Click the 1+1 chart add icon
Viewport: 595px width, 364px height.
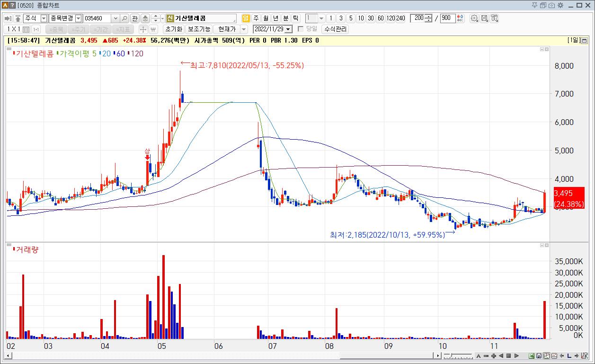pos(36,29)
